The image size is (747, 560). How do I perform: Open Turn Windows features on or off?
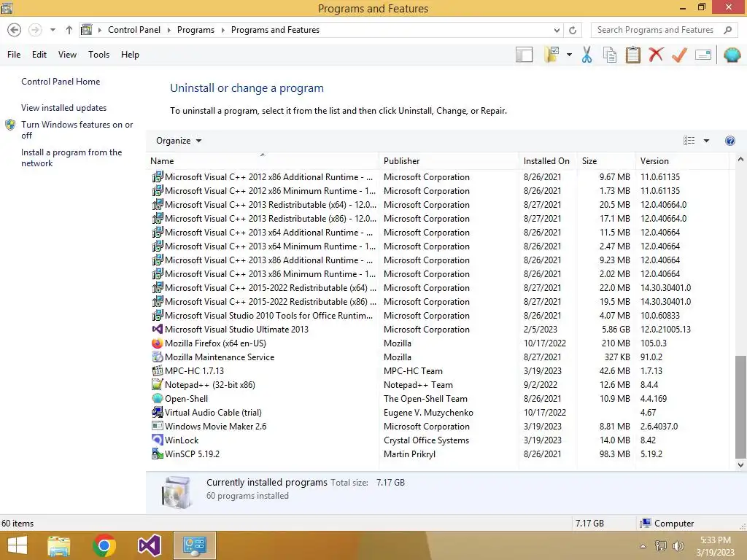(x=77, y=130)
